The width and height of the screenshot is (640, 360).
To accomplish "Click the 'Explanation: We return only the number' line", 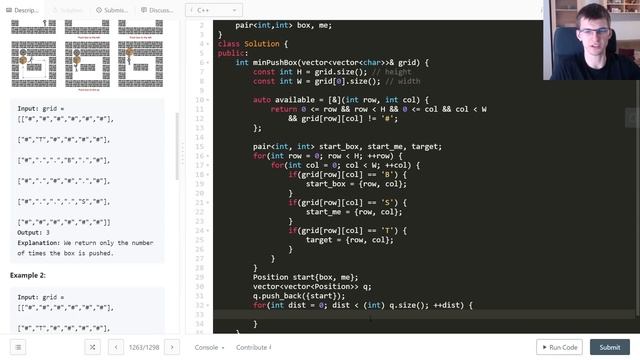I will (x=85, y=243).
